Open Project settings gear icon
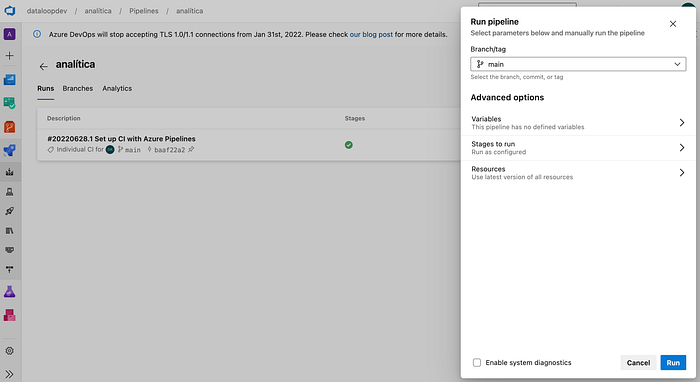Screen dimensions: 700x382 tap(9, 351)
